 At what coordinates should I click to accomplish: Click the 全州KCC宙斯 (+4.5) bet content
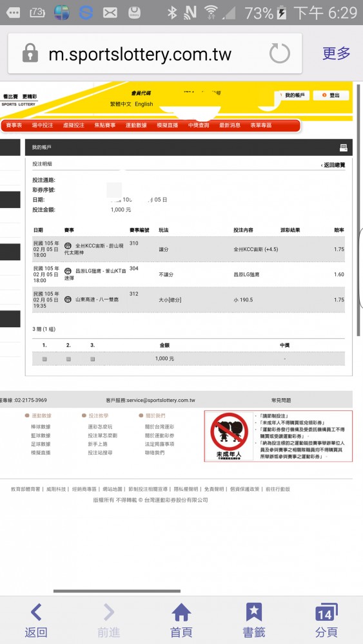coord(256,249)
